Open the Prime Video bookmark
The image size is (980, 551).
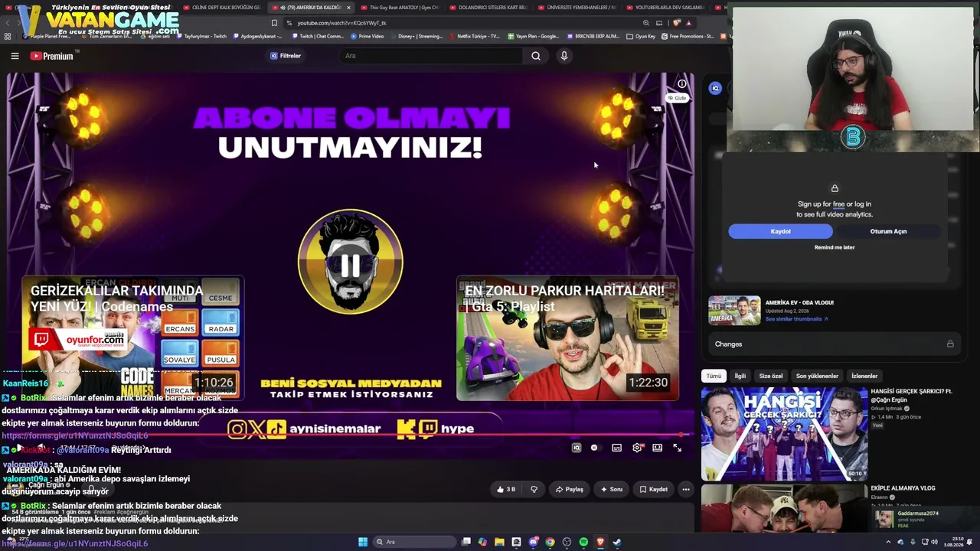pos(369,36)
